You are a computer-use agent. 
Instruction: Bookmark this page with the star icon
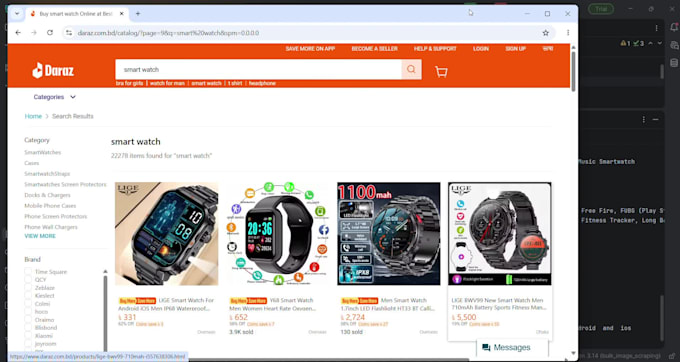click(546, 33)
